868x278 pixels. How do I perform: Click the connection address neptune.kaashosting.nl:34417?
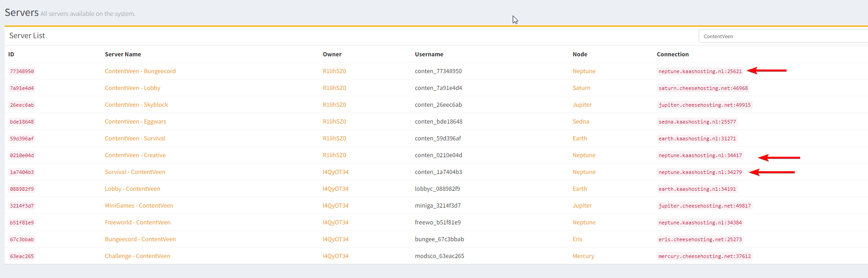pos(700,156)
